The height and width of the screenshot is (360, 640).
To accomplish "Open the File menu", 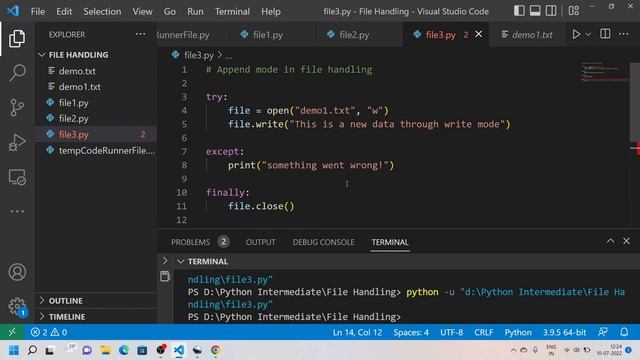I will click(x=38, y=11).
